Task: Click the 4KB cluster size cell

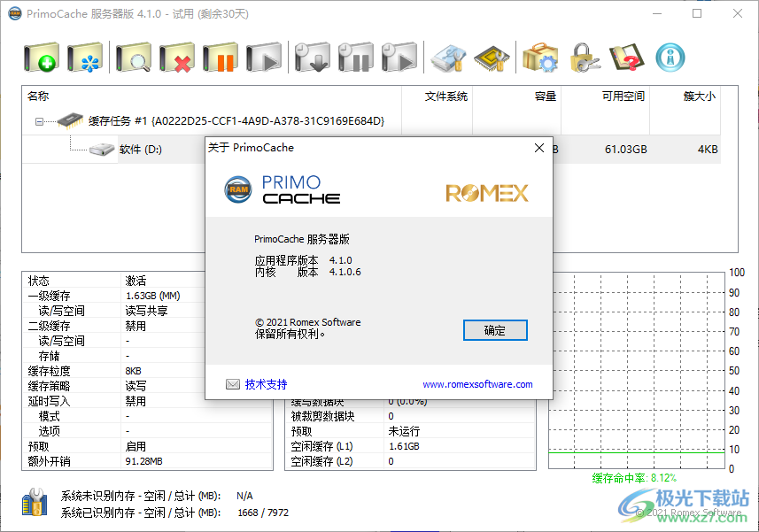Action: coord(708,150)
